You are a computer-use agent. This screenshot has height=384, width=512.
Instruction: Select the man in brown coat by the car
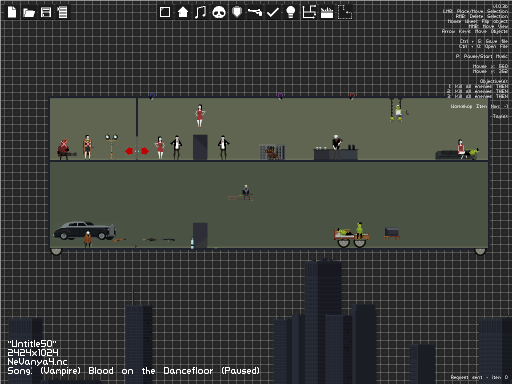click(x=87, y=239)
